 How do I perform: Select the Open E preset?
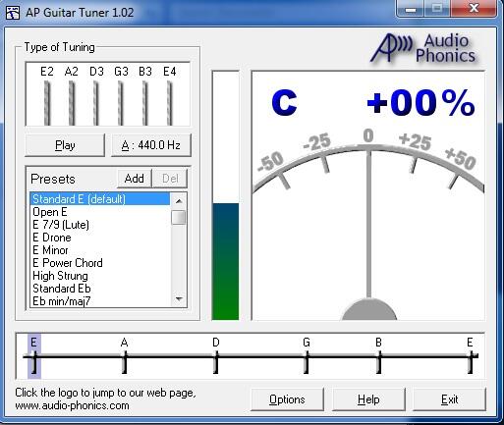tap(100, 212)
